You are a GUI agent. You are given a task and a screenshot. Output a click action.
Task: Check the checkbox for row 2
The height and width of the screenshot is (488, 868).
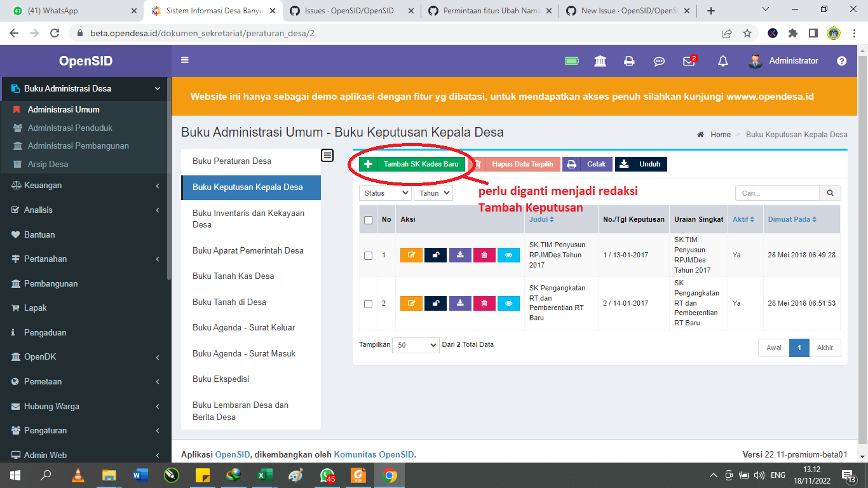(x=367, y=303)
